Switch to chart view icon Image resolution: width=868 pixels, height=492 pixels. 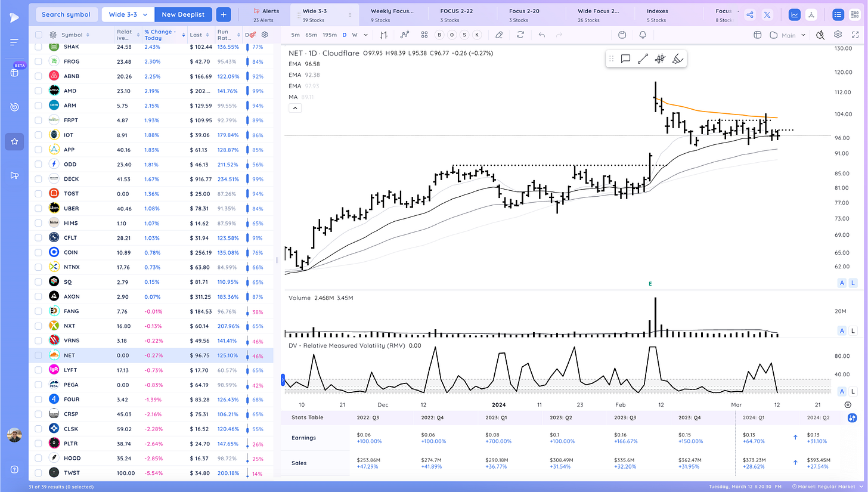point(794,15)
